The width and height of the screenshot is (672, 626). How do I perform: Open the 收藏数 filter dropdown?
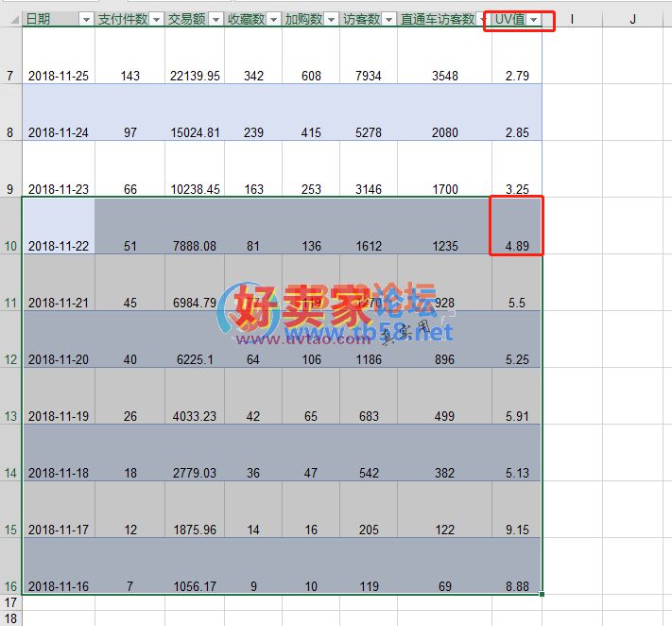pyautogui.click(x=273, y=20)
